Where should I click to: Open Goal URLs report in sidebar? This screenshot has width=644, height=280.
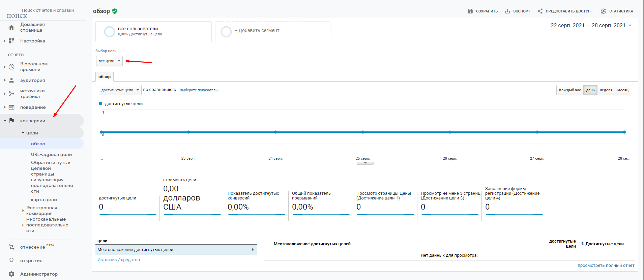(x=51, y=154)
